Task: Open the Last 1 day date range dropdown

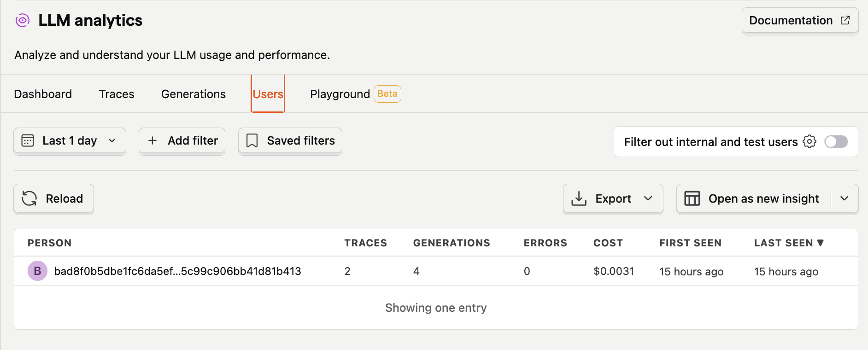Action: (70, 140)
